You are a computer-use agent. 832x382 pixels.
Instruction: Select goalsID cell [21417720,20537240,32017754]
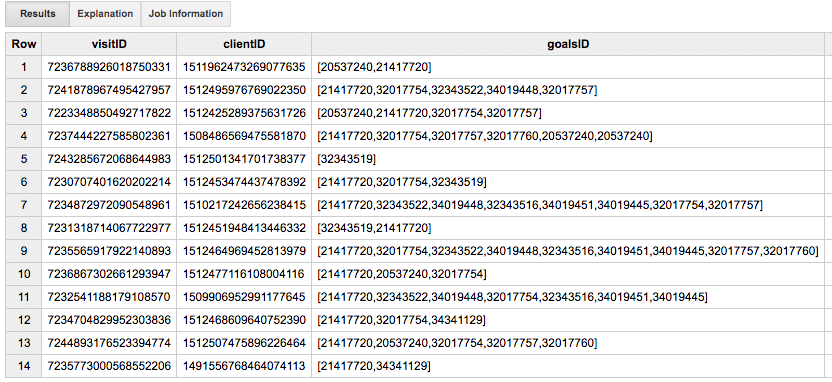[x=568, y=274]
